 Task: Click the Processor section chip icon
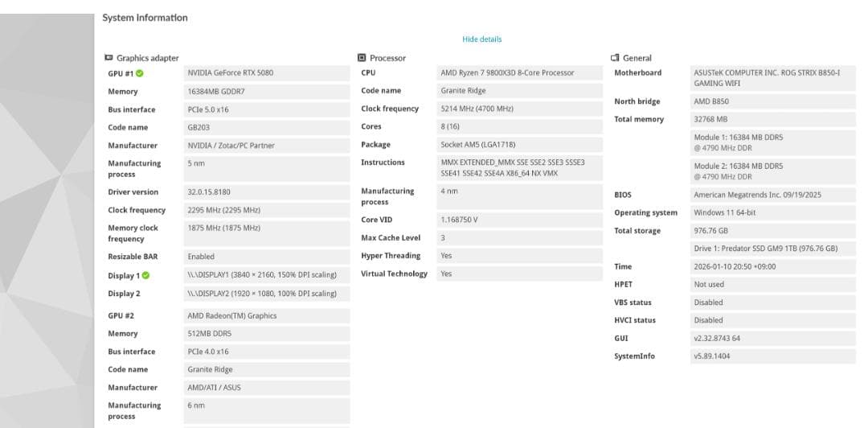[362, 58]
